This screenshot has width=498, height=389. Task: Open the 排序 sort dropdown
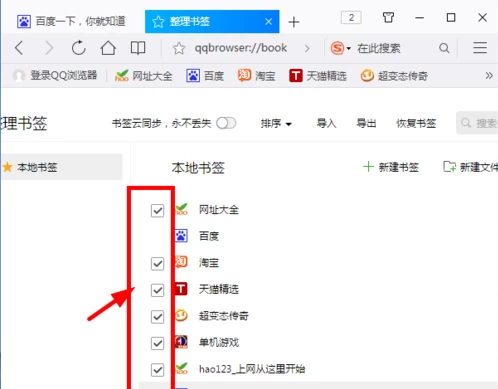click(276, 124)
